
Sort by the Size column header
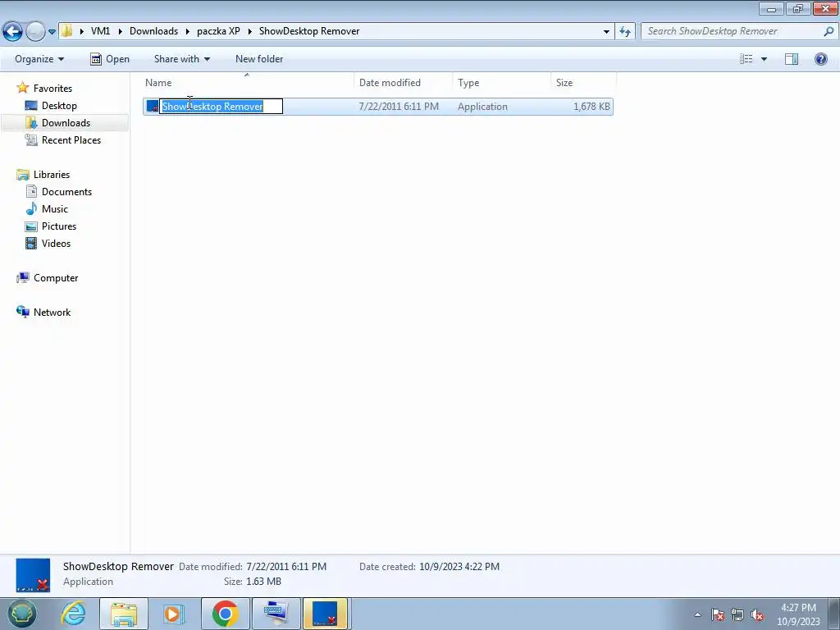click(x=583, y=83)
